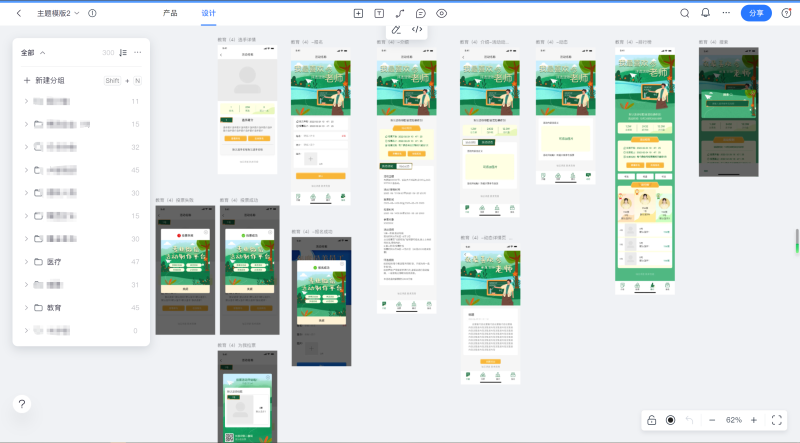
Task: Click the blue 分享 button
Action: pyautogui.click(x=756, y=13)
